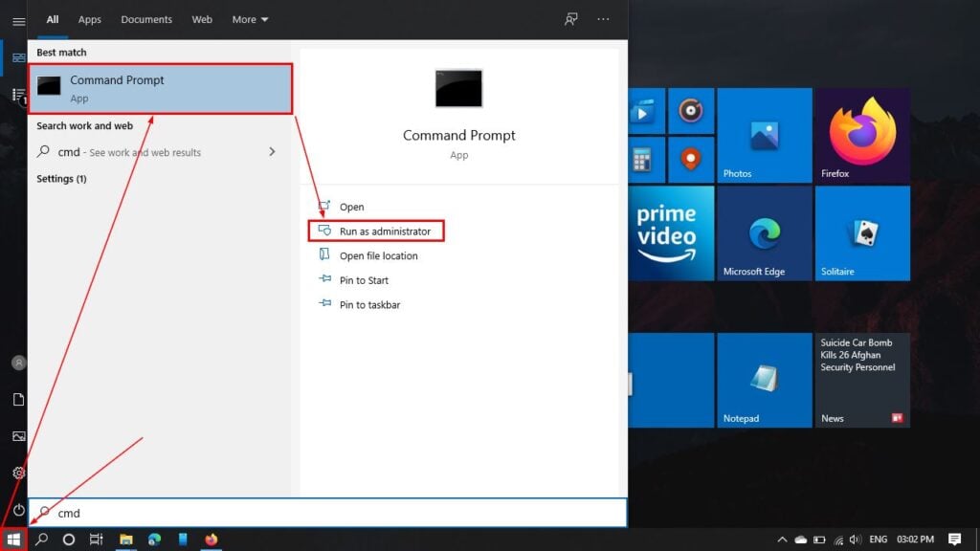The height and width of the screenshot is (551, 980).
Task: Open File Explorer from the taskbar
Action: pos(126,540)
